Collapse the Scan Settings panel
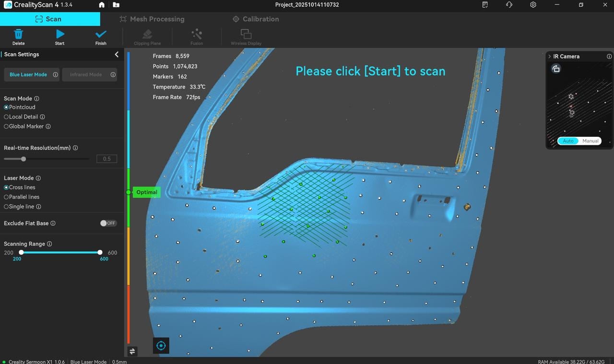 117,55
